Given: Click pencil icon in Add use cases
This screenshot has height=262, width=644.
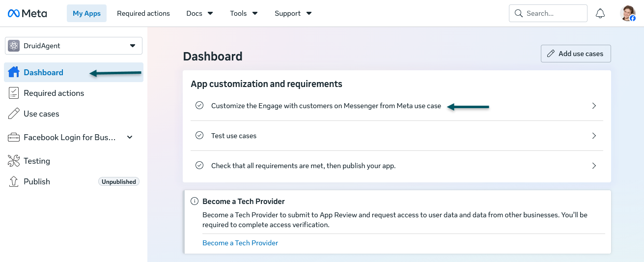Looking at the screenshot, I should [x=551, y=54].
